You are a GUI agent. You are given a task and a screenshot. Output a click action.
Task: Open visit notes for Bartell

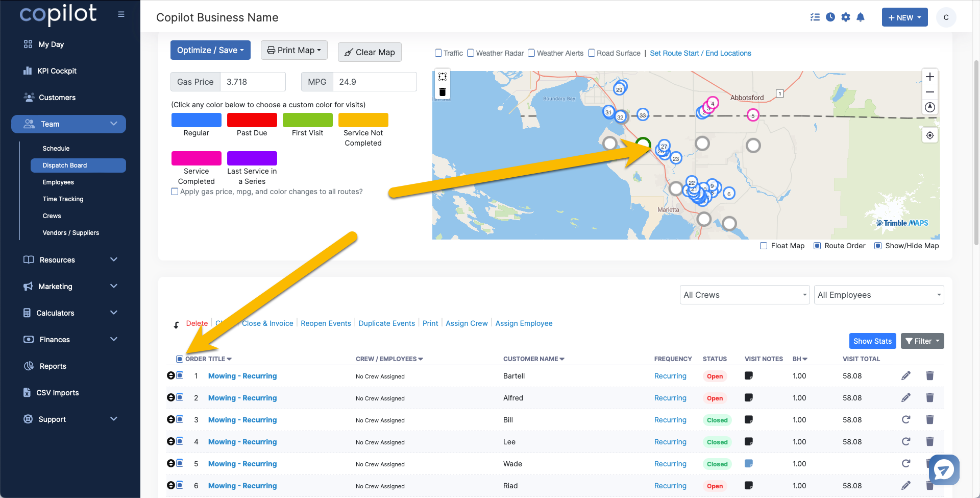click(749, 376)
